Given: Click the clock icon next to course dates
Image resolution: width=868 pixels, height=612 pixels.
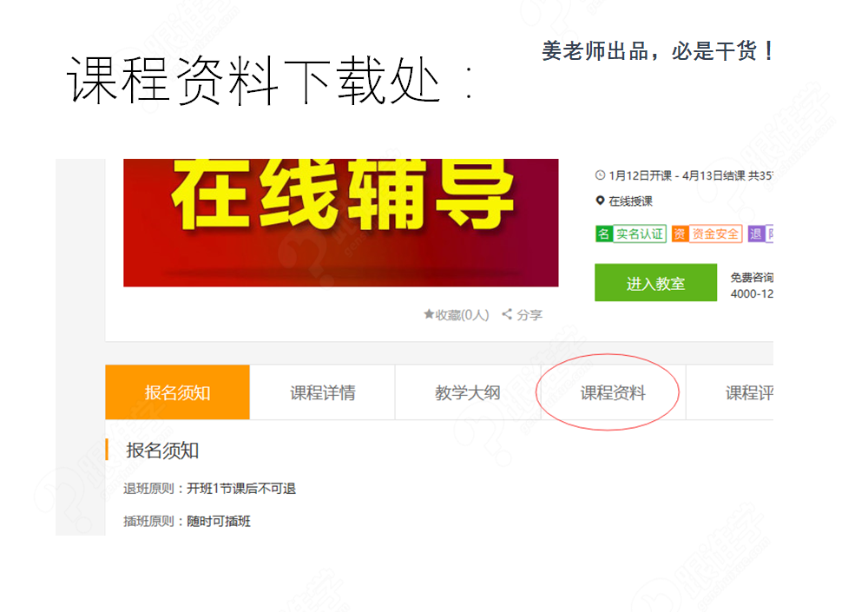Looking at the screenshot, I should (600, 175).
